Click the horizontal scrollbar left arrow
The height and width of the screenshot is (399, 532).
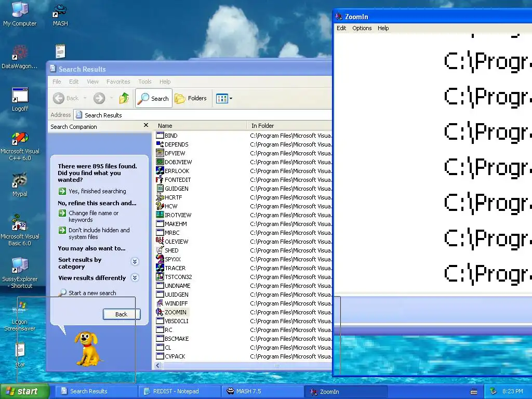pos(158,365)
